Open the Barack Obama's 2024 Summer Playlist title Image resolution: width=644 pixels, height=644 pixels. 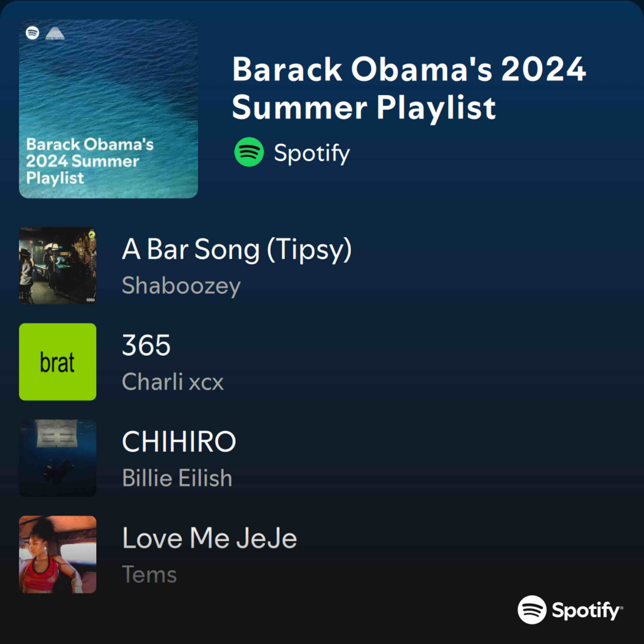409,88
